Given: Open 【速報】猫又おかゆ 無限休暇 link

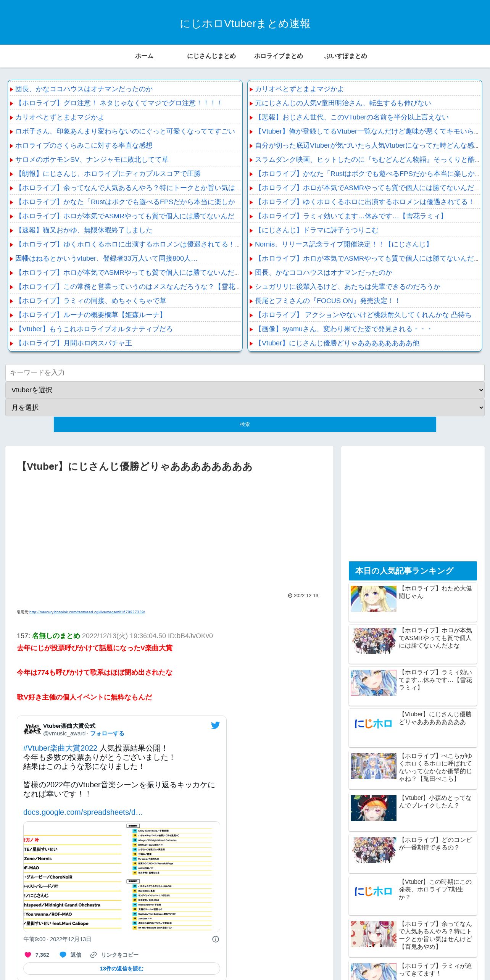Looking at the screenshot, I should (x=84, y=230).
